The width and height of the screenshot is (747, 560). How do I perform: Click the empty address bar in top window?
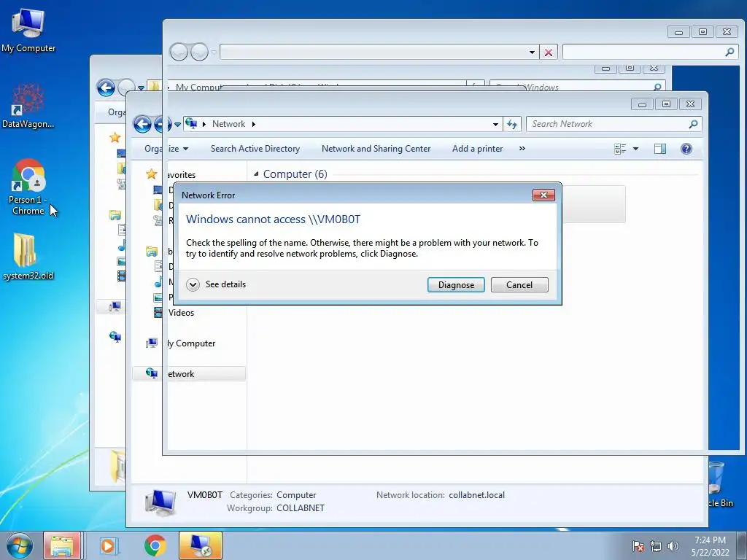373,52
